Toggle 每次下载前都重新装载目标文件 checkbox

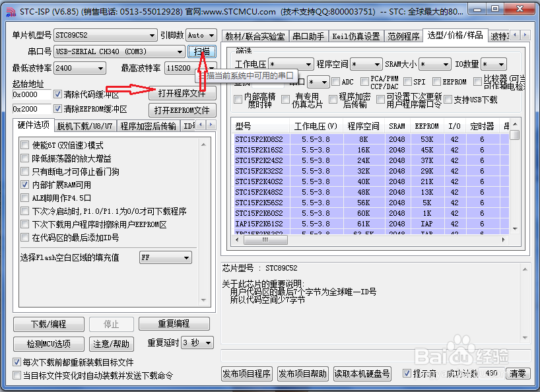[17, 362]
